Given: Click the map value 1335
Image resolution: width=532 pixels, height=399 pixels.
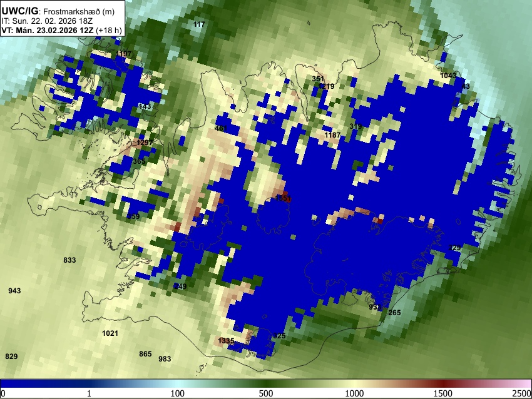Looking at the screenshot, I should coord(226,341).
